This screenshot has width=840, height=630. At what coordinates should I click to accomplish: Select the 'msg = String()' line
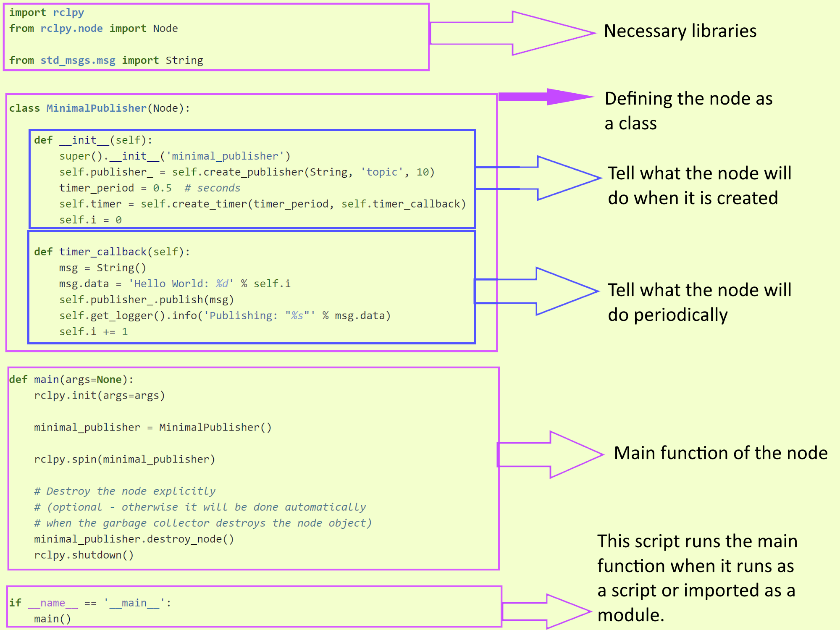(x=102, y=268)
